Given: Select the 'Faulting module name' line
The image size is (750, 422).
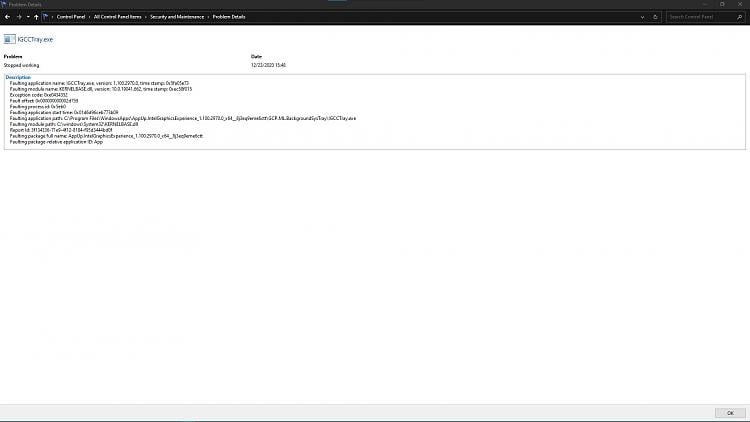Looking at the screenshot, I should tap(101, 89).
